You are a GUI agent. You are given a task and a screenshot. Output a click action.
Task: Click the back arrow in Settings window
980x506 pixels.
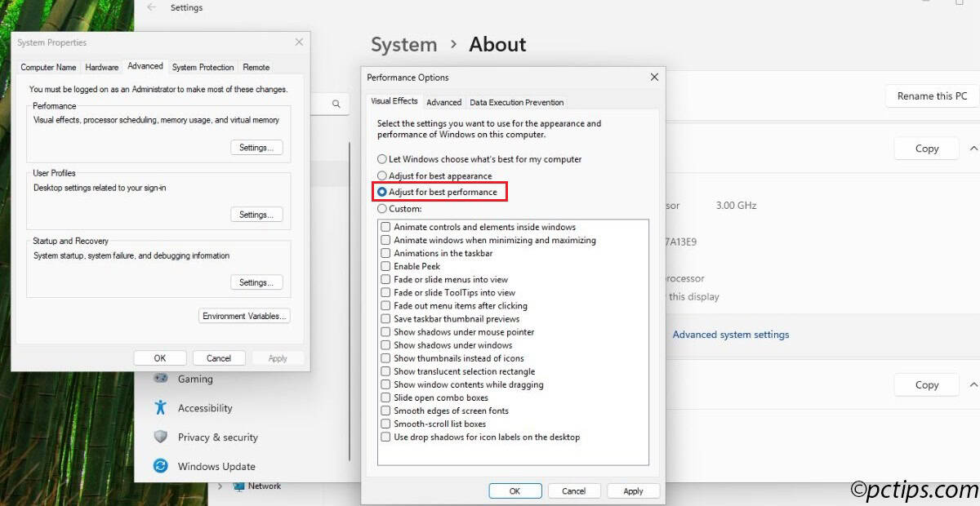tap(151, 7)
